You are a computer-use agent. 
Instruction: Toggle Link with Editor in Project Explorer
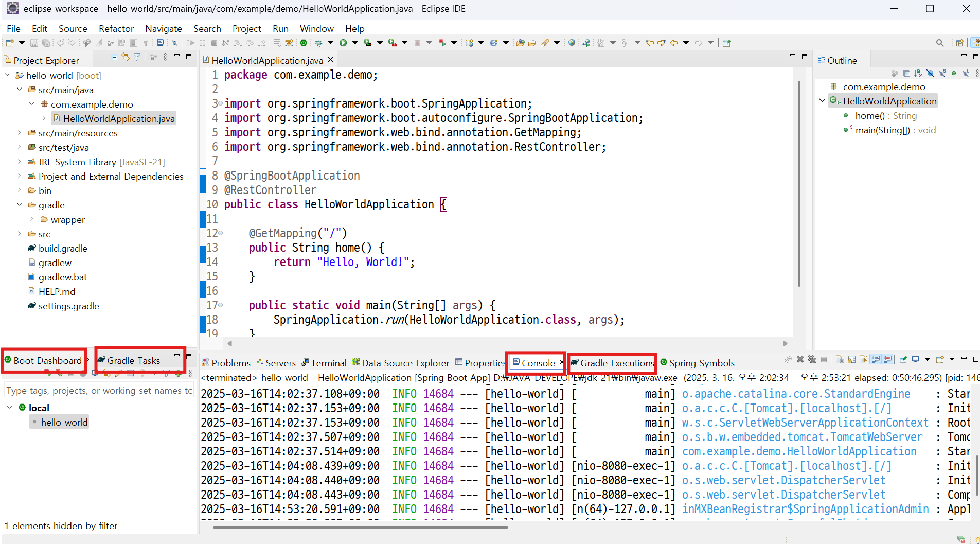coord(126,57)
